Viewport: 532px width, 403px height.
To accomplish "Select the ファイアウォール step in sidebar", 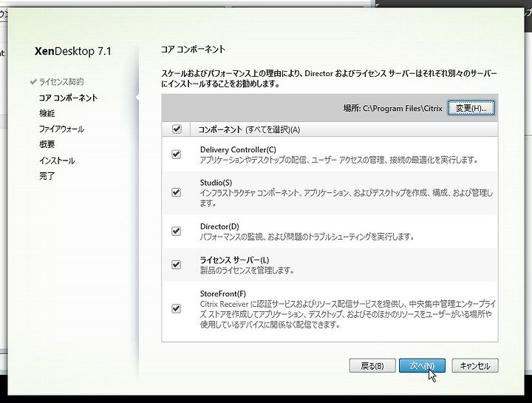I will point(61,129).
